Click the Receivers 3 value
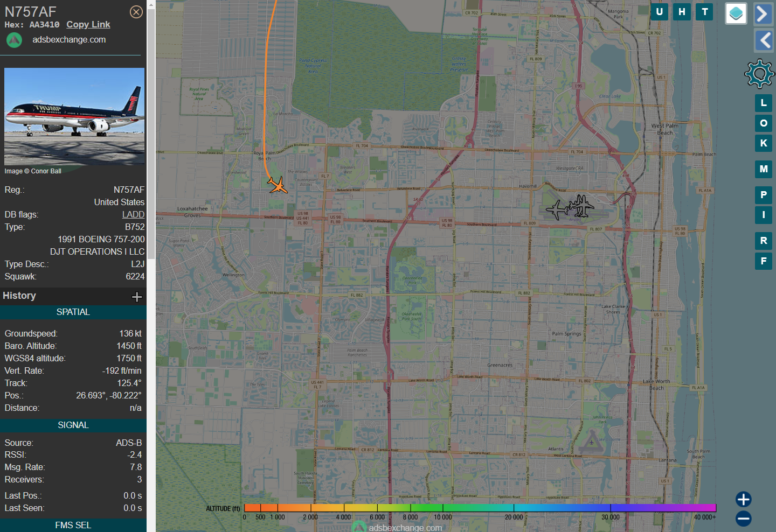This screenshot has height=532, width=776. [139, 480]
